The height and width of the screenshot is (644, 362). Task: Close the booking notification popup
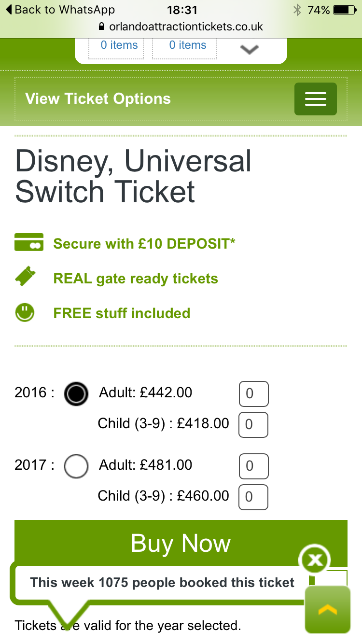(x=315, y=560)
